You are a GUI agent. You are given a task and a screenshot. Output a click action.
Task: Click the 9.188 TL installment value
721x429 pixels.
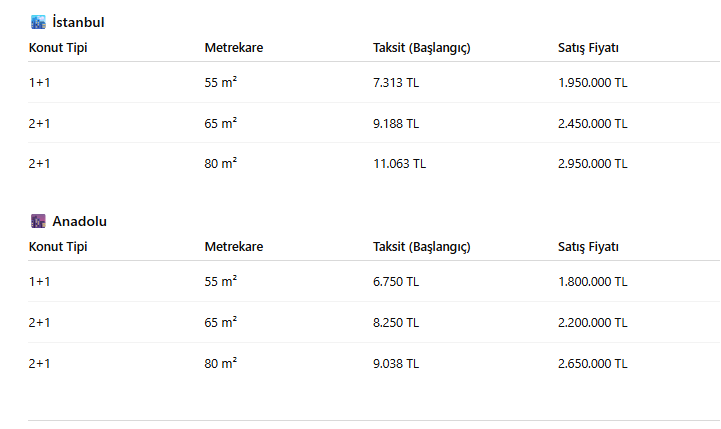(x=396, y=123)
